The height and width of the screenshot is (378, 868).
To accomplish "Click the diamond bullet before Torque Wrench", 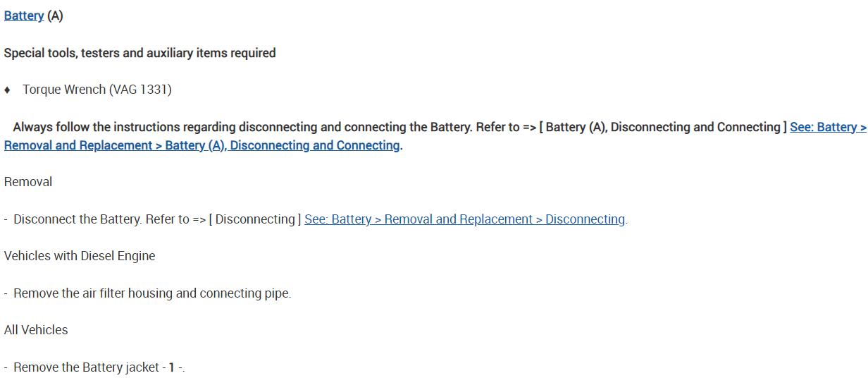I will point(8,90).
